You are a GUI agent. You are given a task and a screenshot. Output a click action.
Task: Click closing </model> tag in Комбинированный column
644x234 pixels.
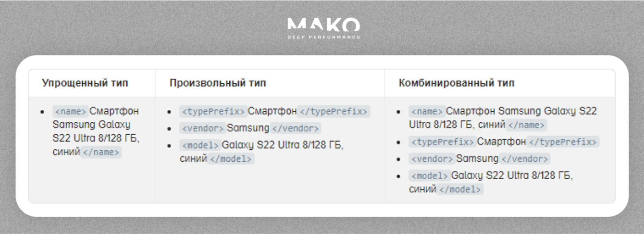(x=460, y=189)
